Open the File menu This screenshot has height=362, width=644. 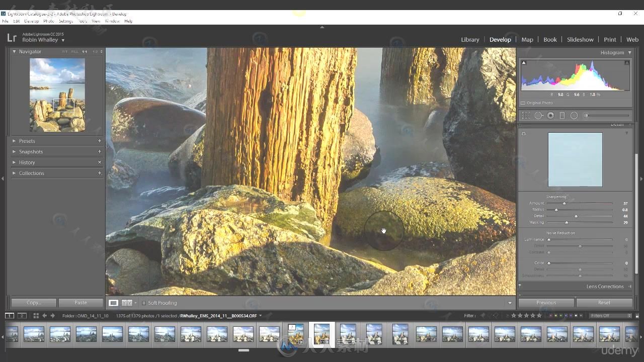[x=5, y=21]
